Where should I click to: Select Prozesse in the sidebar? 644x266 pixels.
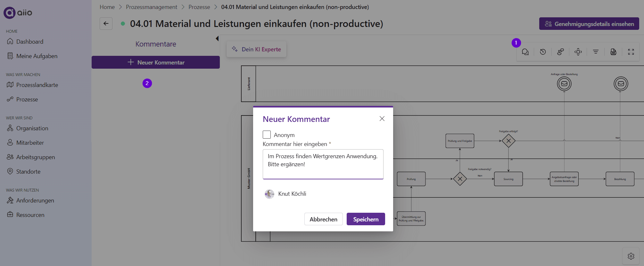[x=27, y=99]
